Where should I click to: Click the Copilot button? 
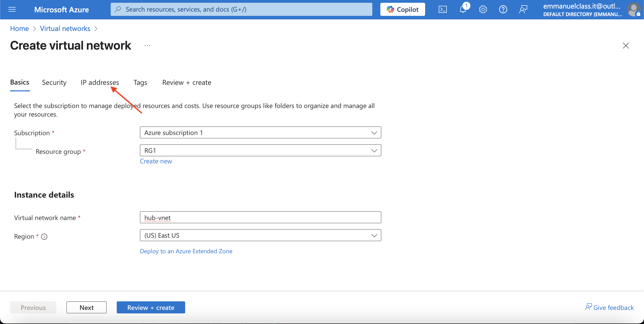coord(403,9)
